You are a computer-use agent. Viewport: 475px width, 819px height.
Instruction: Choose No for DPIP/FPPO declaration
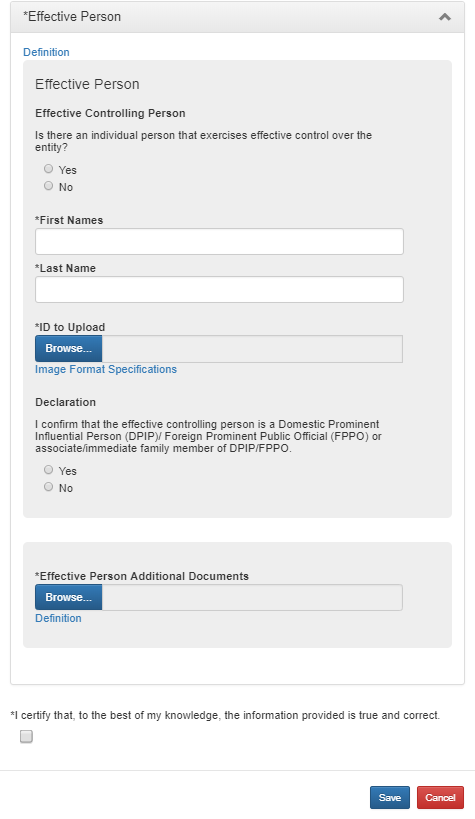tap(49, 487)
